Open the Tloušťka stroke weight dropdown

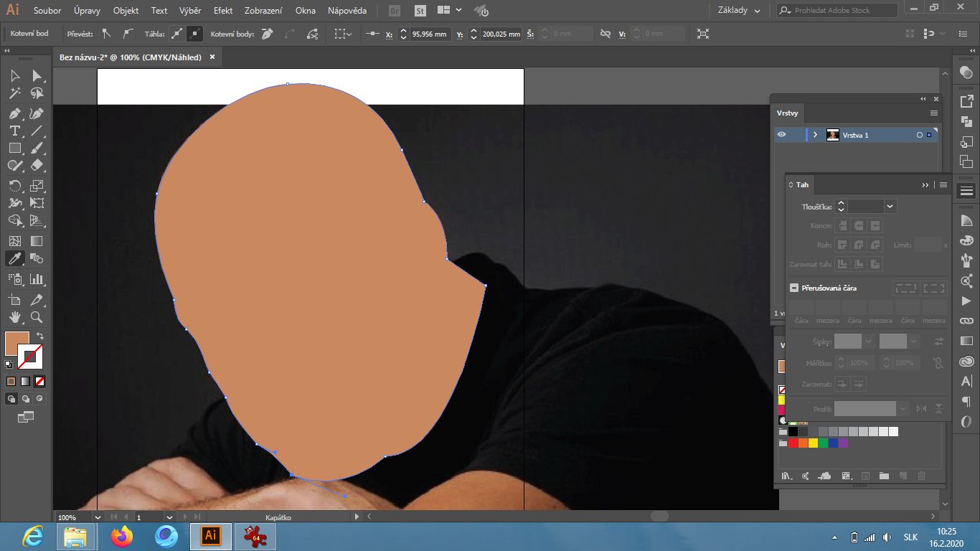tap(890, 207)
